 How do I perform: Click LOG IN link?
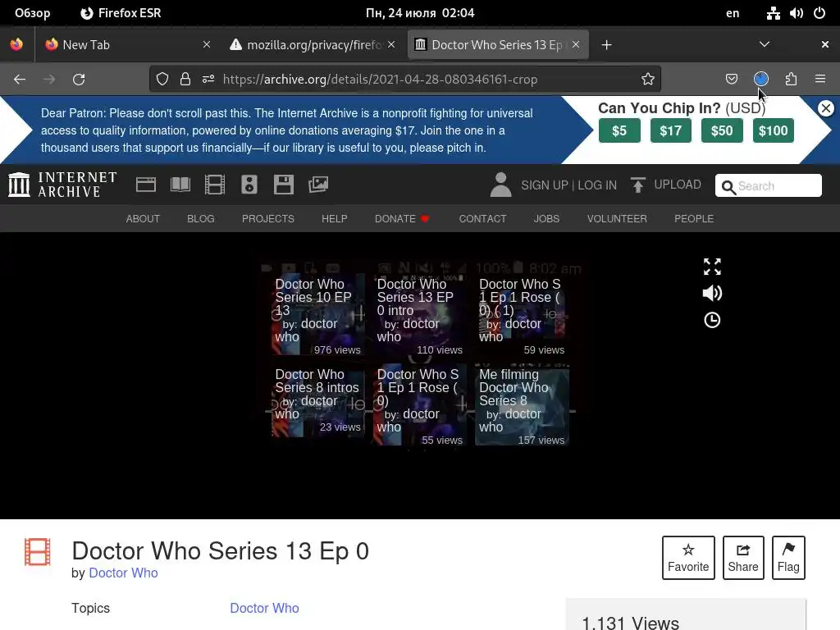click(x=597, y=185)
